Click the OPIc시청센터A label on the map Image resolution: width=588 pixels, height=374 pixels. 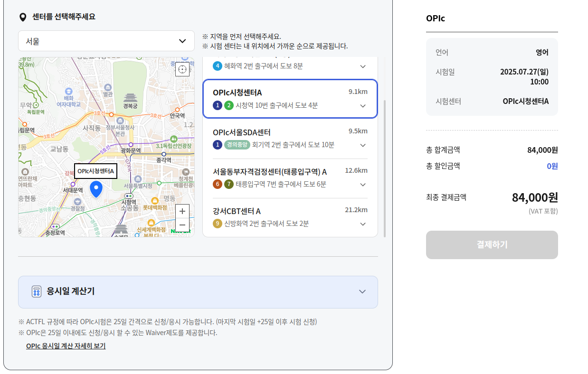pos(95,171)
